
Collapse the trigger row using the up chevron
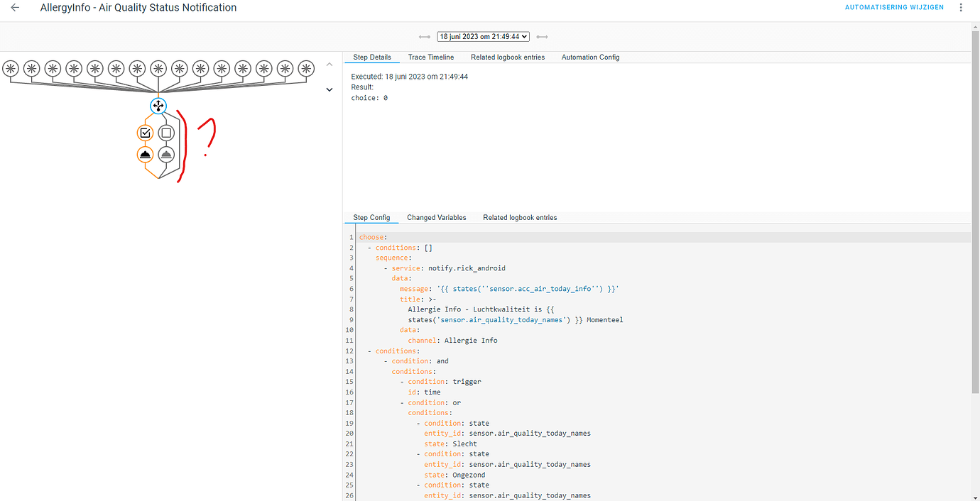(329, 64)
